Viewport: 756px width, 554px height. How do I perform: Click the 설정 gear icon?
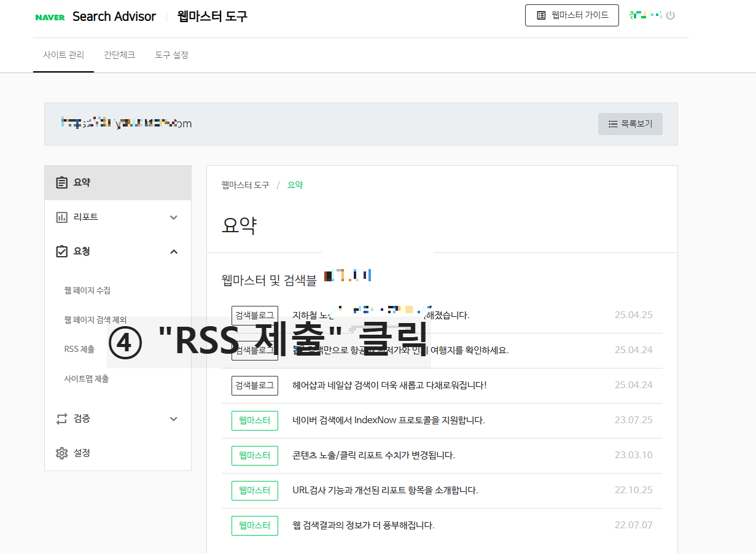61,453
